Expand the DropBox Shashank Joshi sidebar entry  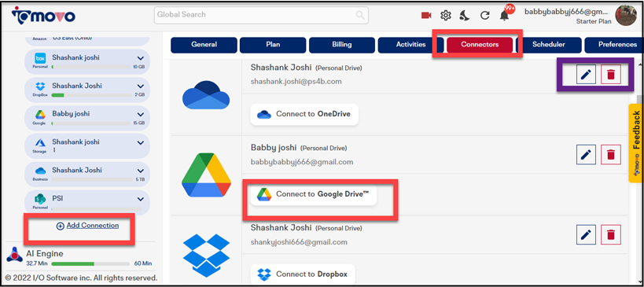(141, 86)
